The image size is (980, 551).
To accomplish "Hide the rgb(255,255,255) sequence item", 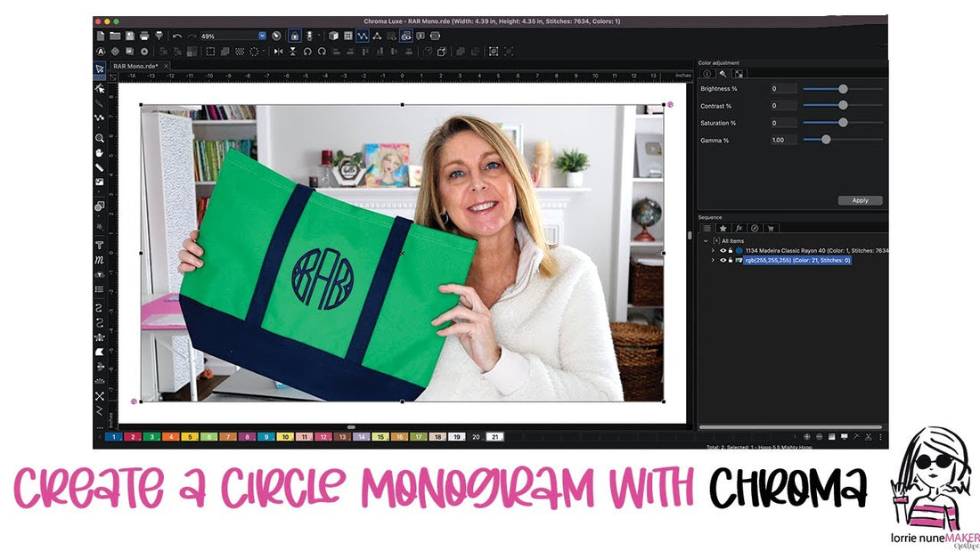I will coord(723,260).
